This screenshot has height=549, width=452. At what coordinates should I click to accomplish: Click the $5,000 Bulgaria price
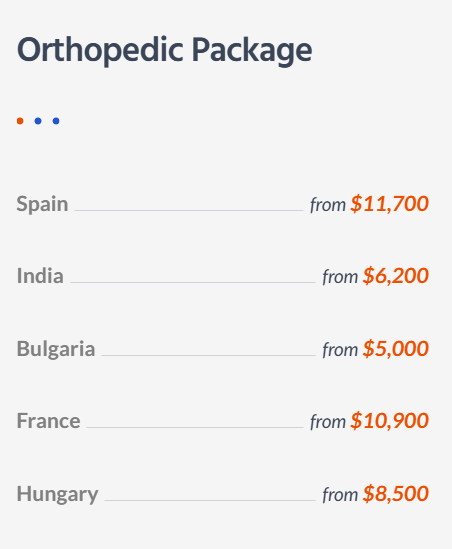[396, 348]
